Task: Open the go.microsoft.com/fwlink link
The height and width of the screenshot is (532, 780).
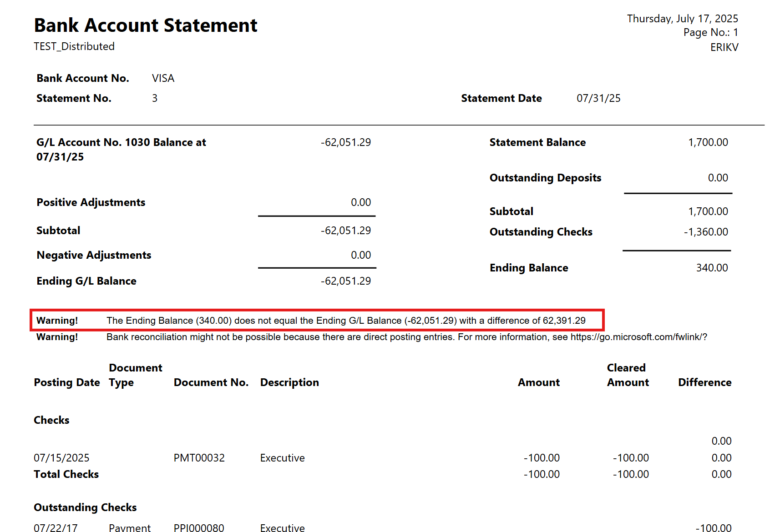Action: click(x=639, y=337)
